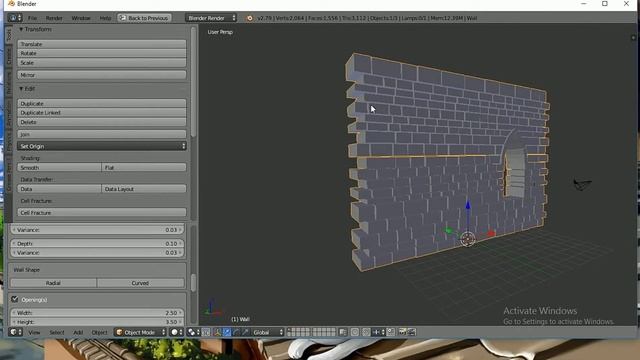Click the red X axis manipulator arrow
This screenshot has height=360, width=640.
[491, 233]
